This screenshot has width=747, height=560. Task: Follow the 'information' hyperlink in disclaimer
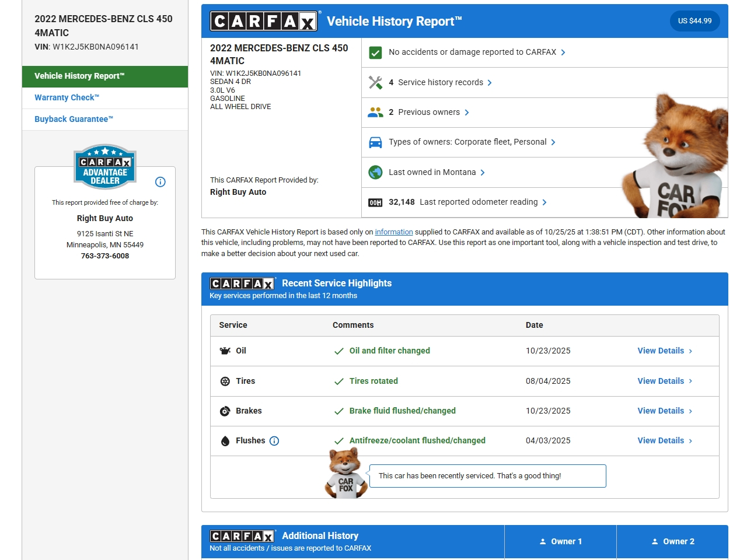tap(393, 232)
